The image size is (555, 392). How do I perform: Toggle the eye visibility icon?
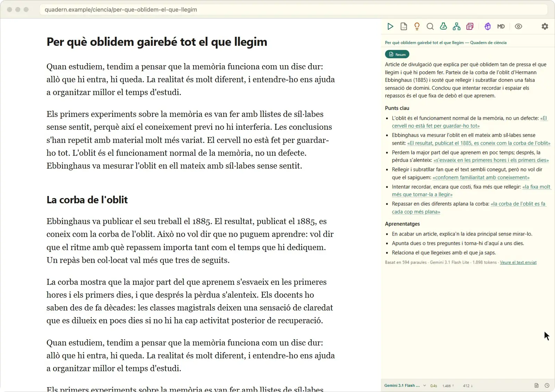tap(518, 26)
